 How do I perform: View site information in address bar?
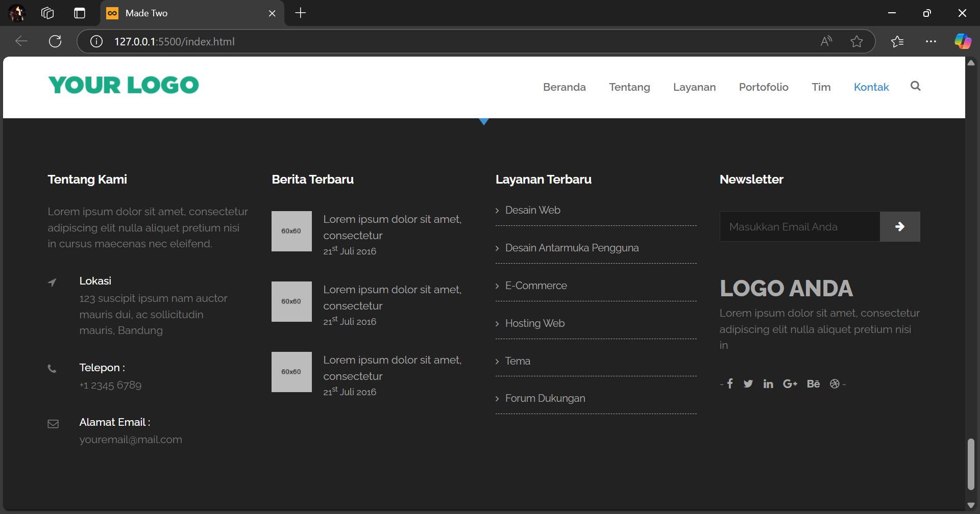pyautogui.click(x=96, y=41)
